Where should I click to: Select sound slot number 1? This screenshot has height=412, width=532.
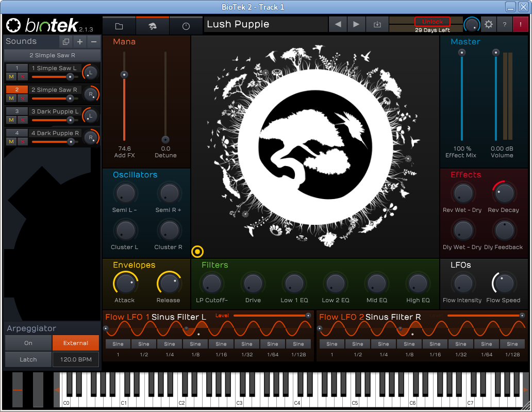(x=17, y=68)
